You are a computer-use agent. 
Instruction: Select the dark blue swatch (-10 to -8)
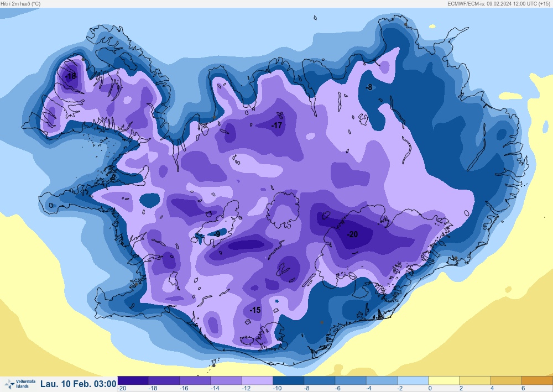[288, 380]
